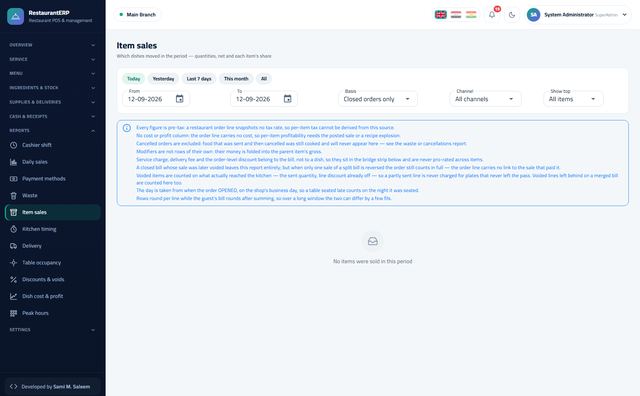Select the middle red-white flag language
Image resolution: width=640 pixels, height=396 pixels.
[456, 15]
